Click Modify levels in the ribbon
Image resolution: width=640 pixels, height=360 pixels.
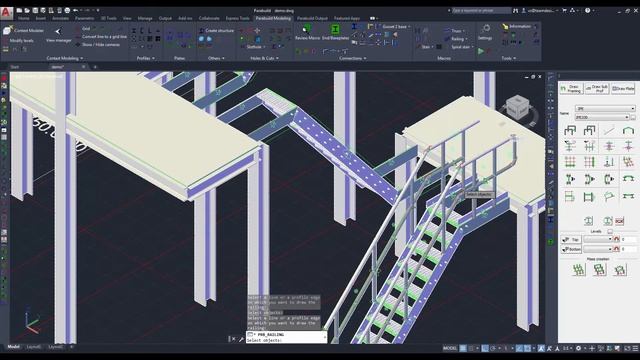click(21, 40)
